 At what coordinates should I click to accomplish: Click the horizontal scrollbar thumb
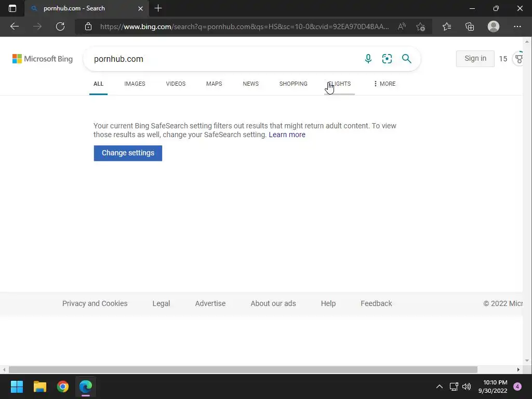point(243,369)
